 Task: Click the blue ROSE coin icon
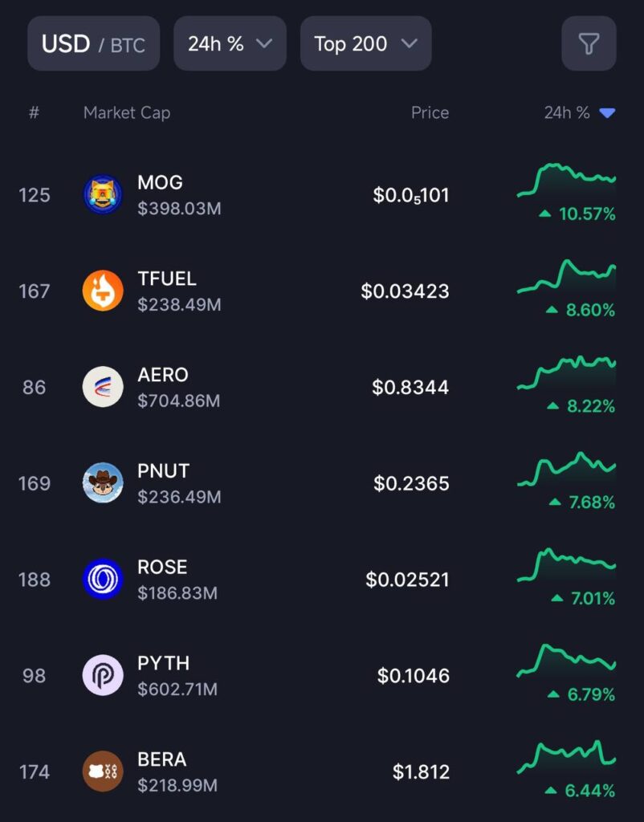tap(103, 580)
